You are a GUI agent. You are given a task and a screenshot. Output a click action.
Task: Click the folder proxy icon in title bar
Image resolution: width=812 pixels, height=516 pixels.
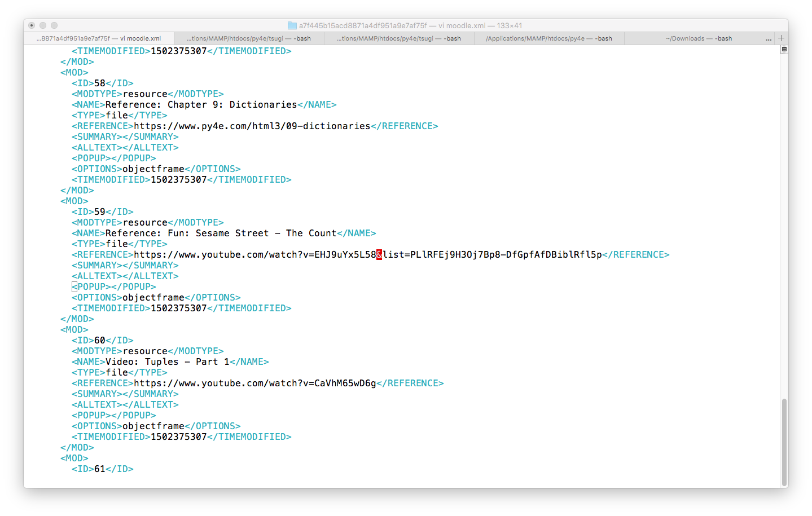coord(292,25)
